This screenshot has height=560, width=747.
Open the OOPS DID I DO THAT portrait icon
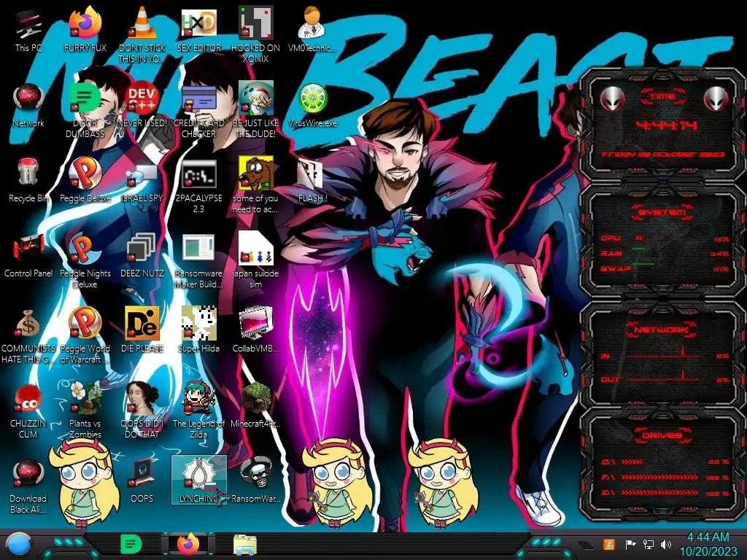[x=142, y=410]
